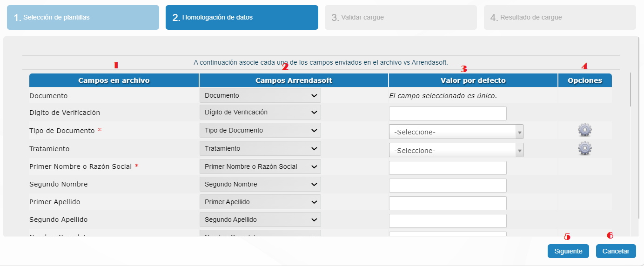Open the Documento Arrendasoft field dropdown

[260, 95]
